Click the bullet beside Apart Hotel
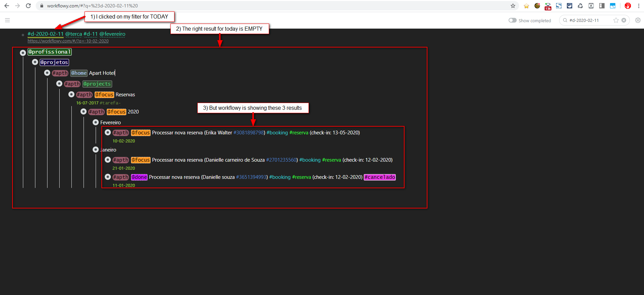The height and width of the screenshot is (295, 644). point(47,73)
